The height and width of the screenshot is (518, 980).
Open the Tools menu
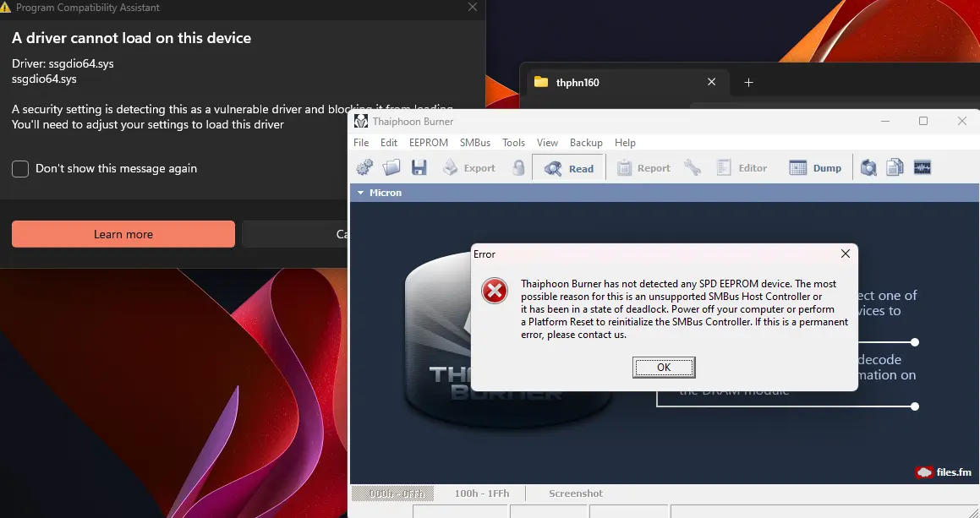coord(514,143)
